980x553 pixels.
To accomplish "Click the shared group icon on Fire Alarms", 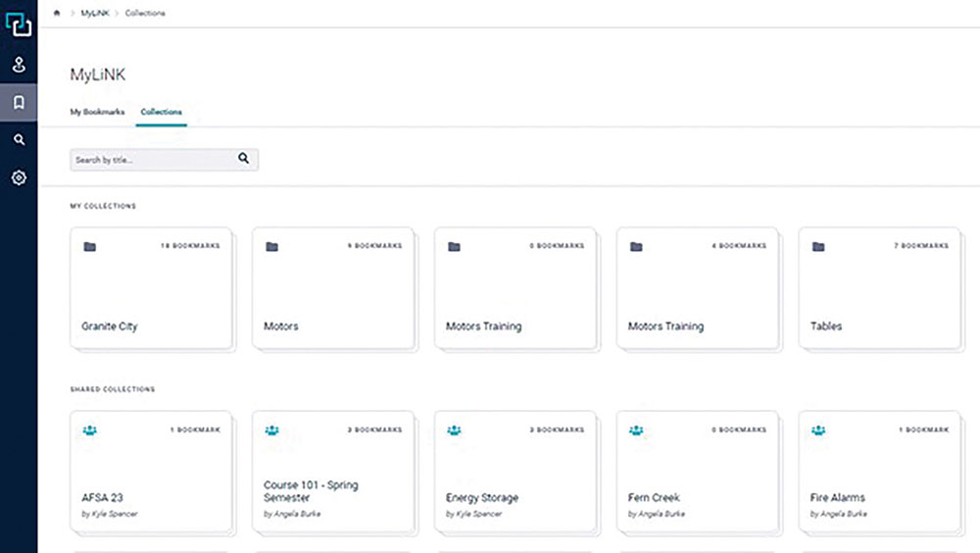I will pyautogui.click(x=818, y=429).
